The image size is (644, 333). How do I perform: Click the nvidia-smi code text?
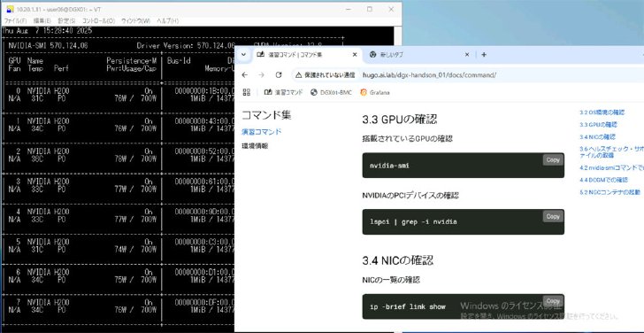(389, 166)
